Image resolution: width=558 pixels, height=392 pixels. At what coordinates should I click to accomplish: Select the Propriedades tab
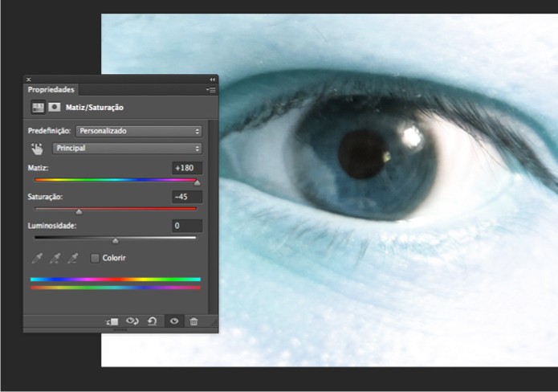tap(51, 90)
